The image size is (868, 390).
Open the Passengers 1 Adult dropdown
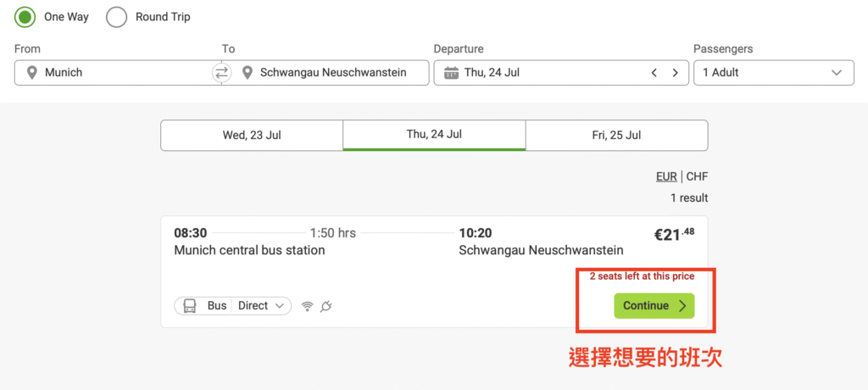(773, 73)
